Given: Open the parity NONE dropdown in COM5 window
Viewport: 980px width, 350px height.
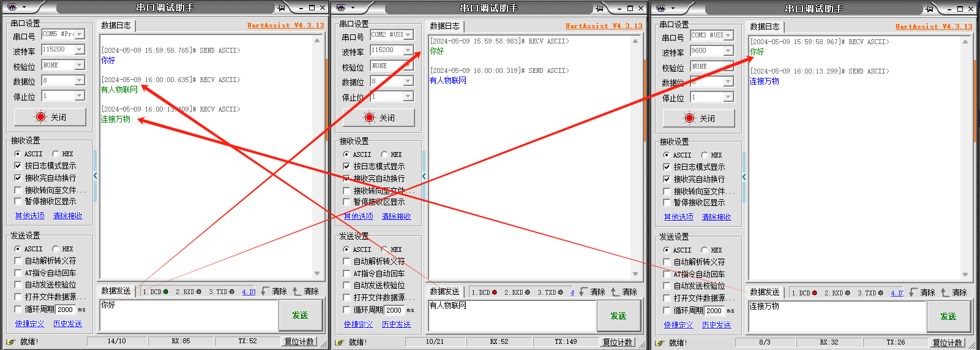Looking at the screenshot, I should (80, 65).
